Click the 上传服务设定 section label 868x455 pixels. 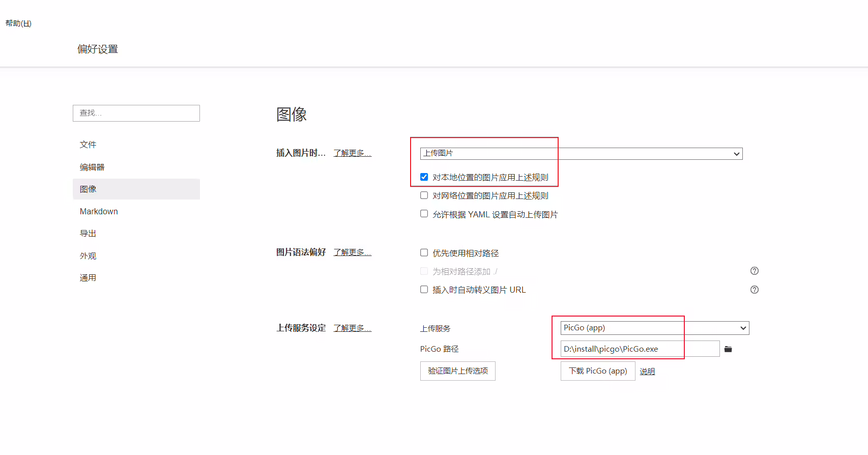(x=301, y=328)
